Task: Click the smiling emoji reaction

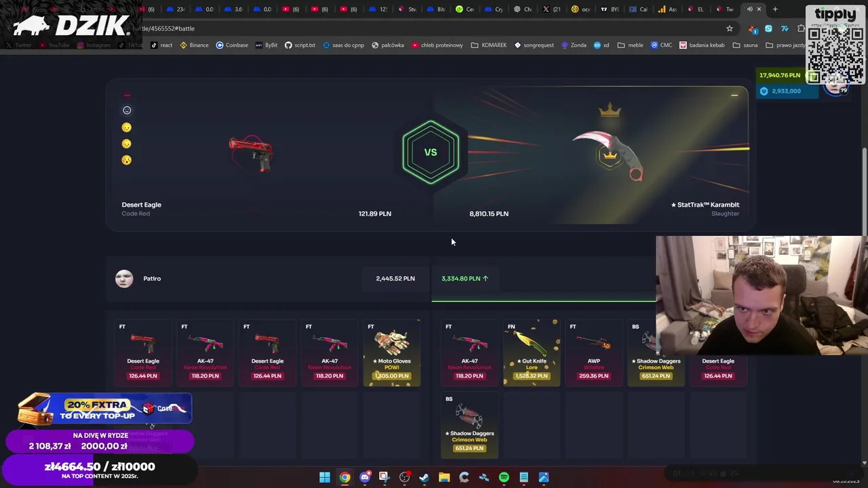Action: (127, 110)
